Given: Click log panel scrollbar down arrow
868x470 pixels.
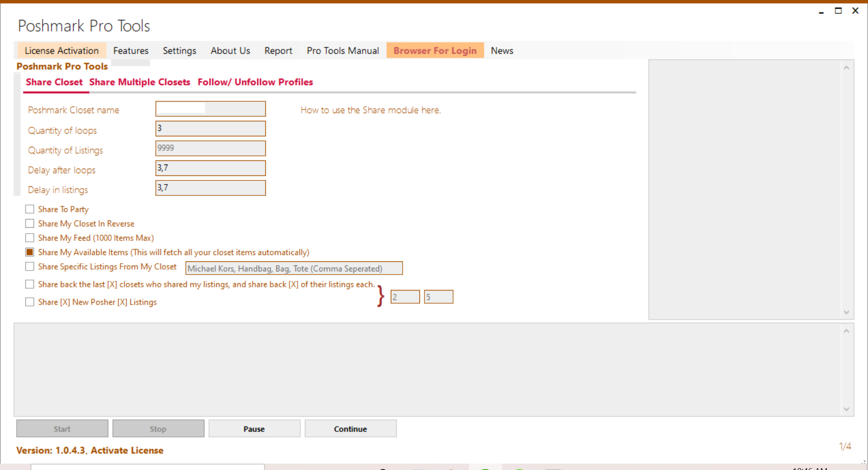Looking at the screenshot, I should pos(846,409).
